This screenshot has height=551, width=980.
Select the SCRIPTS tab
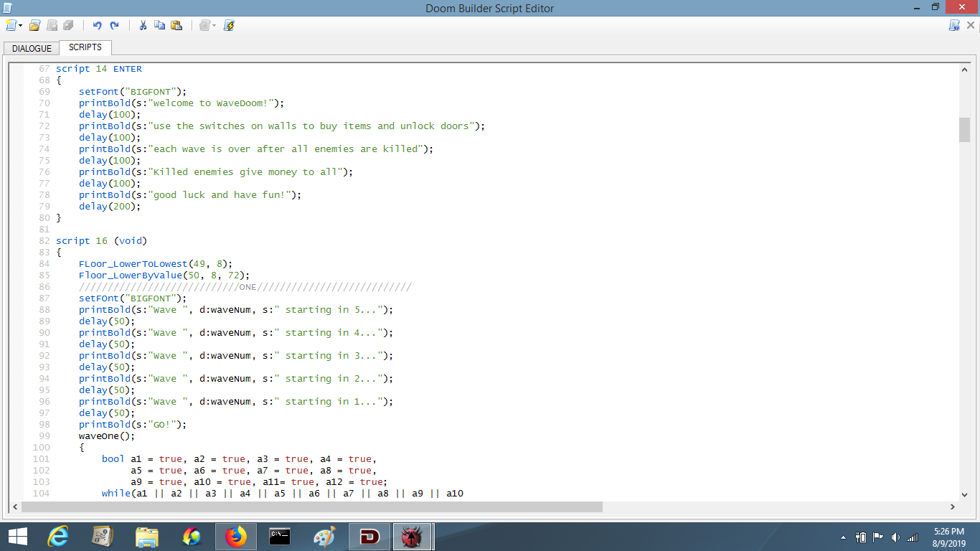tap(85, 47)
